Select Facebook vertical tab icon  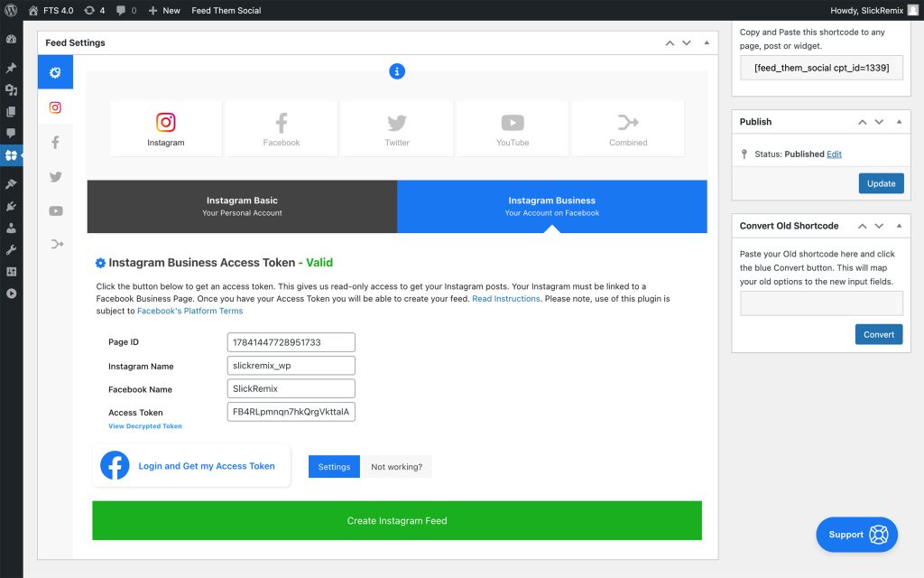click(x=55, y=142)
